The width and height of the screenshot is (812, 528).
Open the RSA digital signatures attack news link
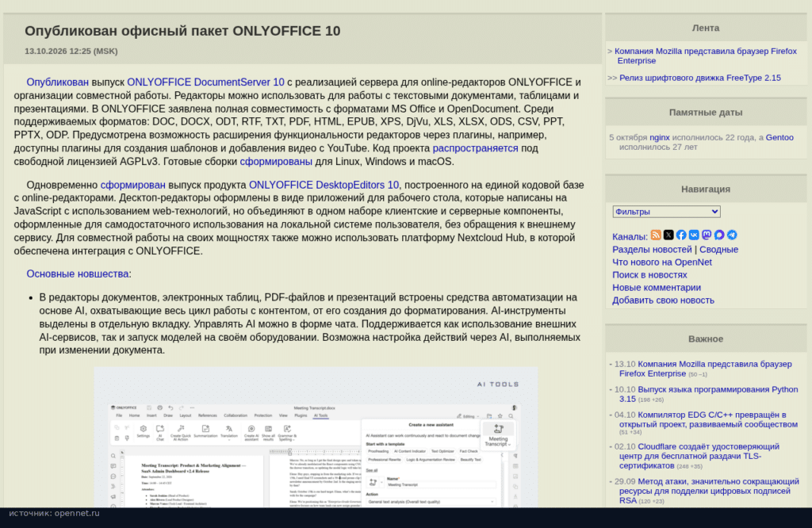coord(709,492)
